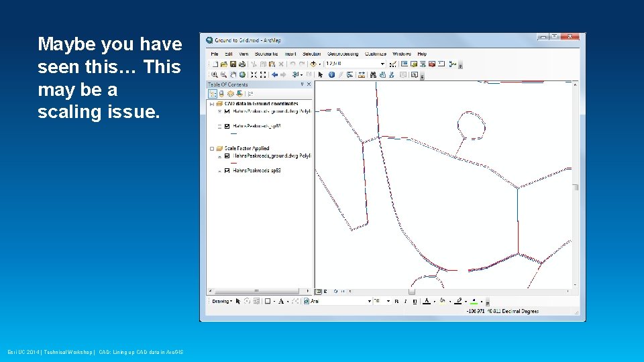Image resolution: width=644 pixels, height=362 pixels.
Task: Select the Zoom In tool
Action: click(215, 74)
